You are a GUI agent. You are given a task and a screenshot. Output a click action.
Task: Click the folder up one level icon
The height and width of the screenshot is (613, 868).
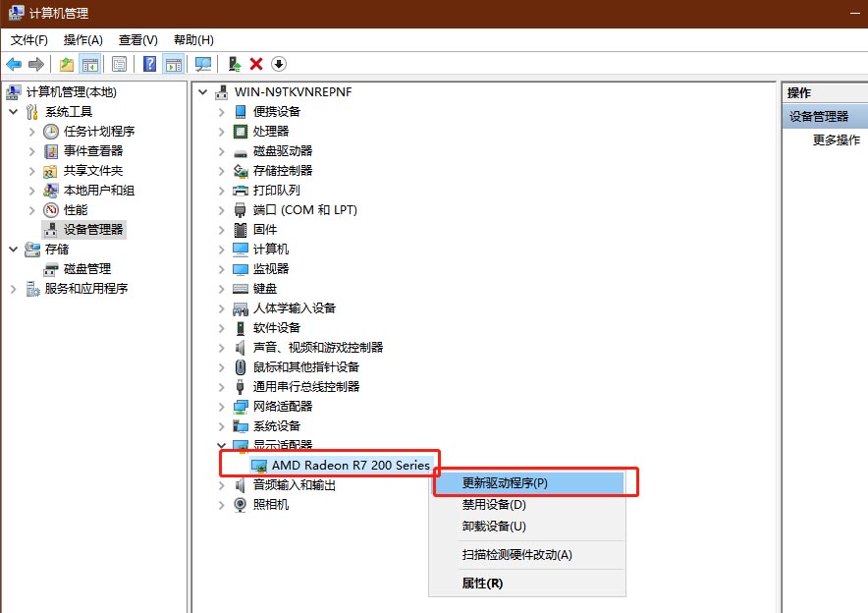tap(66, 64)
